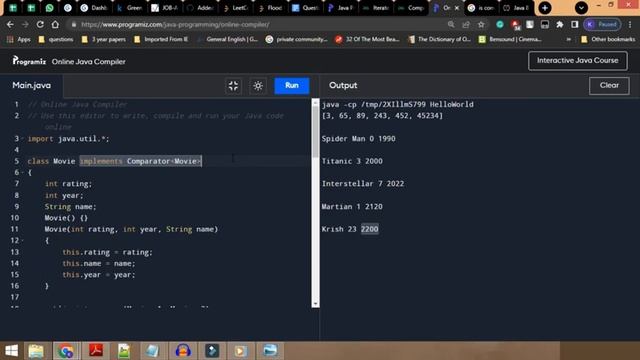The width and height of the screenshot is (640, 360).
Task: Open a new Chrome tab
Action: 544,8
